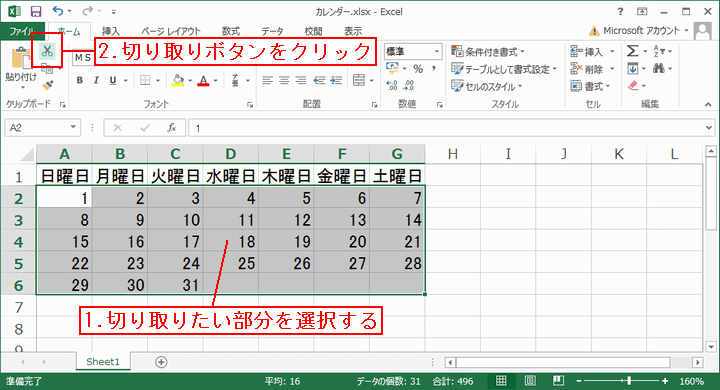Switch to the 数式 tab
720x390 pixels.
(x=231, y=31)
